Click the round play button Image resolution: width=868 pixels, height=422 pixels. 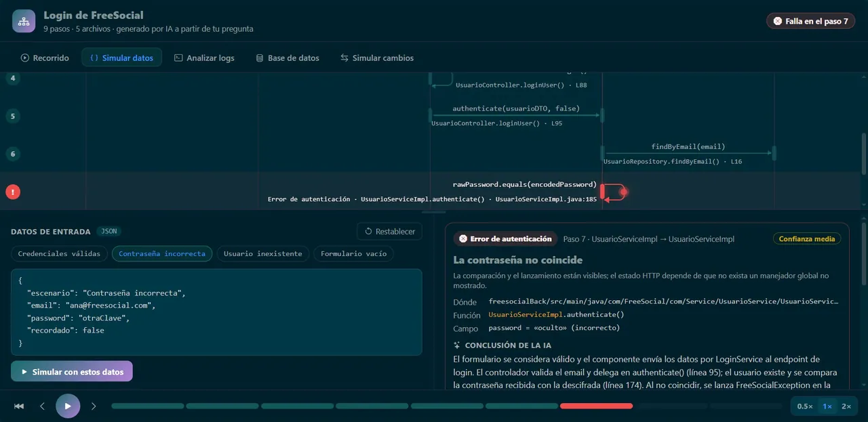68,406
